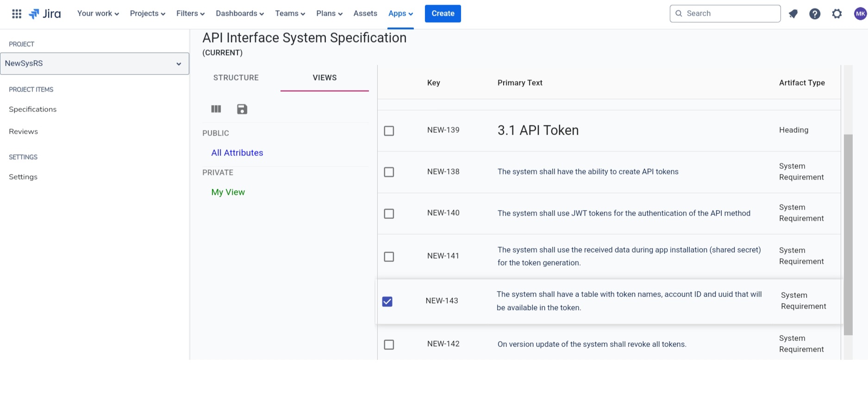Open the All Attributes public view

click(x=237, y=153)
